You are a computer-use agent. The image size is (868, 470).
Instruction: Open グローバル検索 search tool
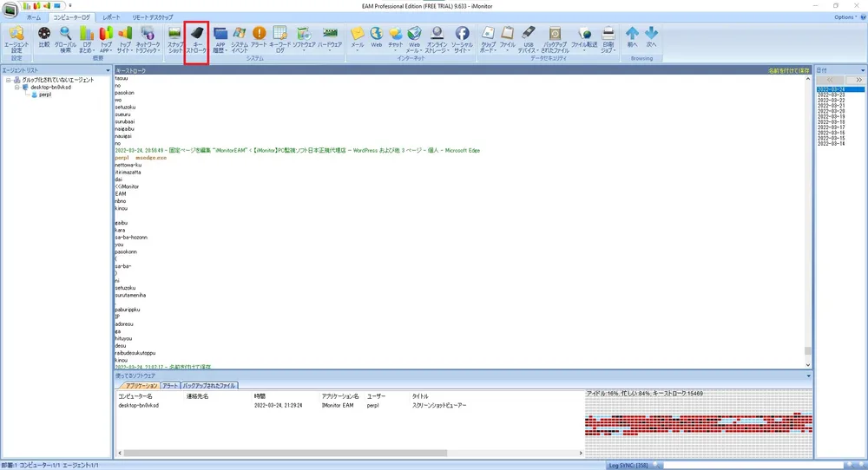coord(65,39)
